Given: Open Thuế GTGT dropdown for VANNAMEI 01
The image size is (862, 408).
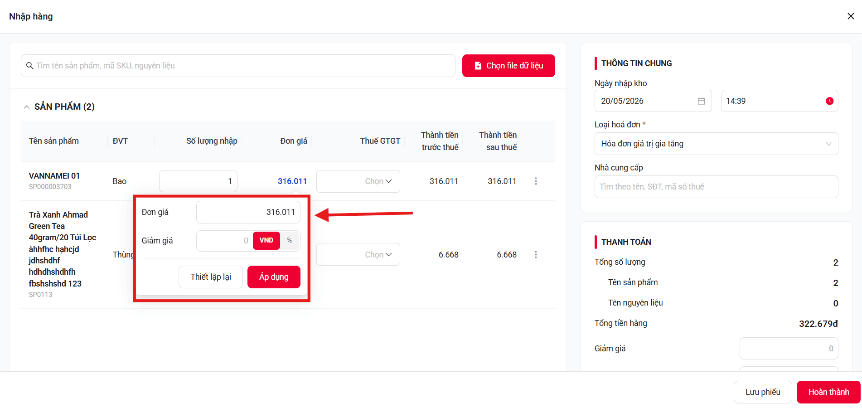Looking at the screenshot, I should click(358, 181).
